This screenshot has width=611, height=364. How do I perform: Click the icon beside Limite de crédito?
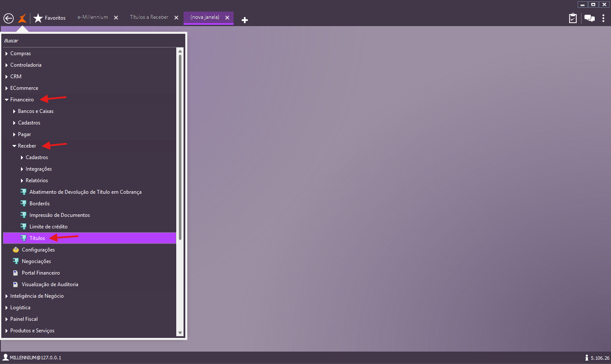pyautogui.click(x=24, y=226)
